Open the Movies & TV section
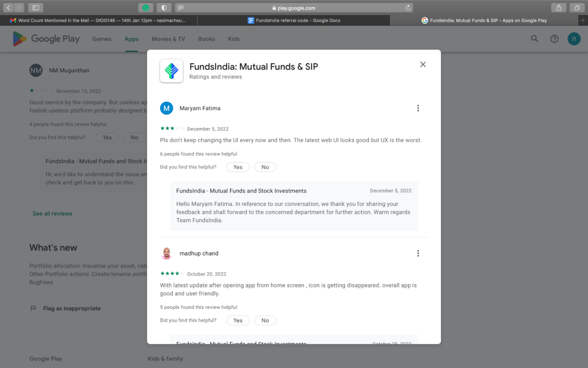 (x=168, y=39)
